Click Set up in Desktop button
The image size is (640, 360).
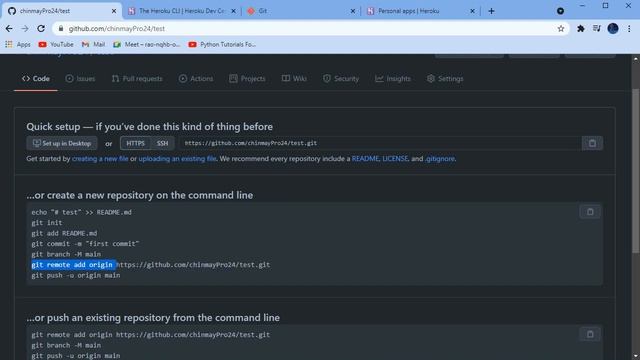tap(62, 143)
